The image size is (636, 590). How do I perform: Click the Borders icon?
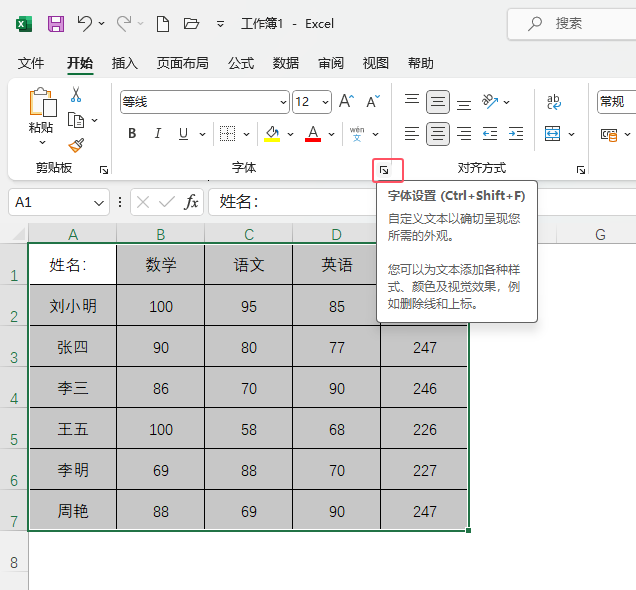coord(227,133)
